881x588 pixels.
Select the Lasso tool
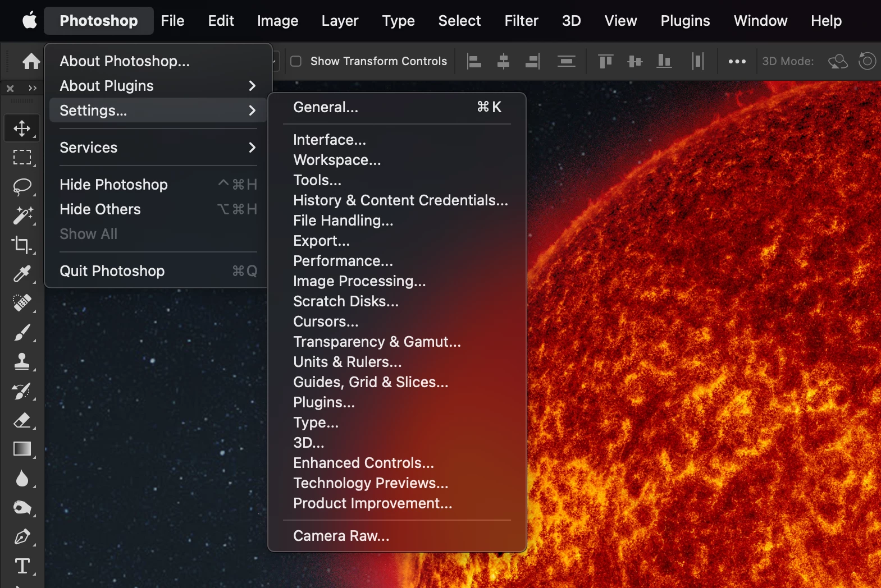tap(22, 186)
